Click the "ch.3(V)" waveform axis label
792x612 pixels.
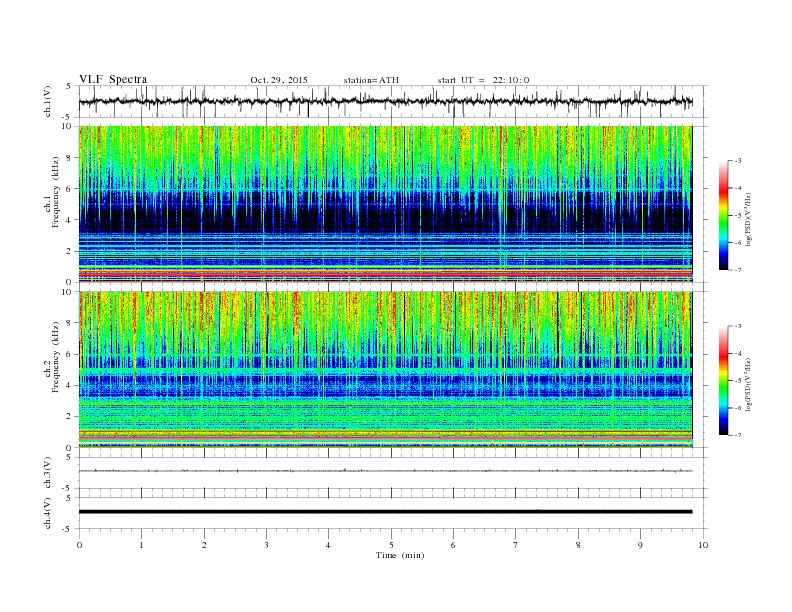(x=48, y=473)
